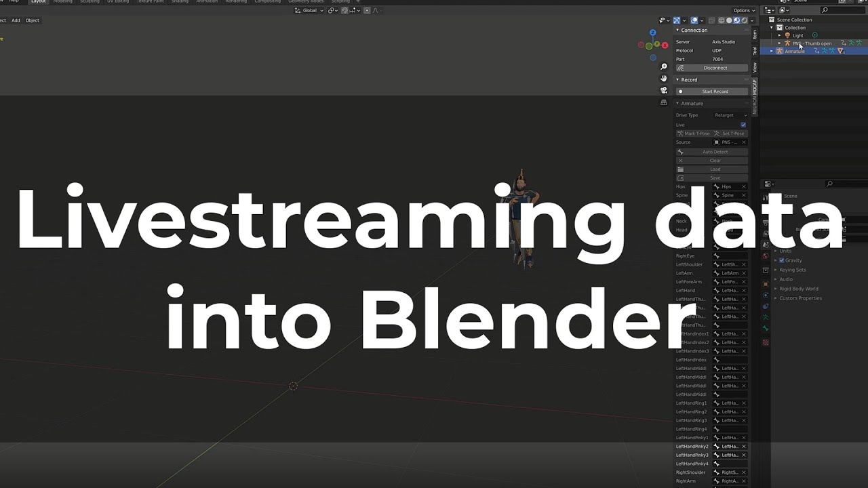The image size is (868, 488).
Task: Select the NEURON MOCAP sidebar tab
Action: pyautogui.click(x=755, y=96)
